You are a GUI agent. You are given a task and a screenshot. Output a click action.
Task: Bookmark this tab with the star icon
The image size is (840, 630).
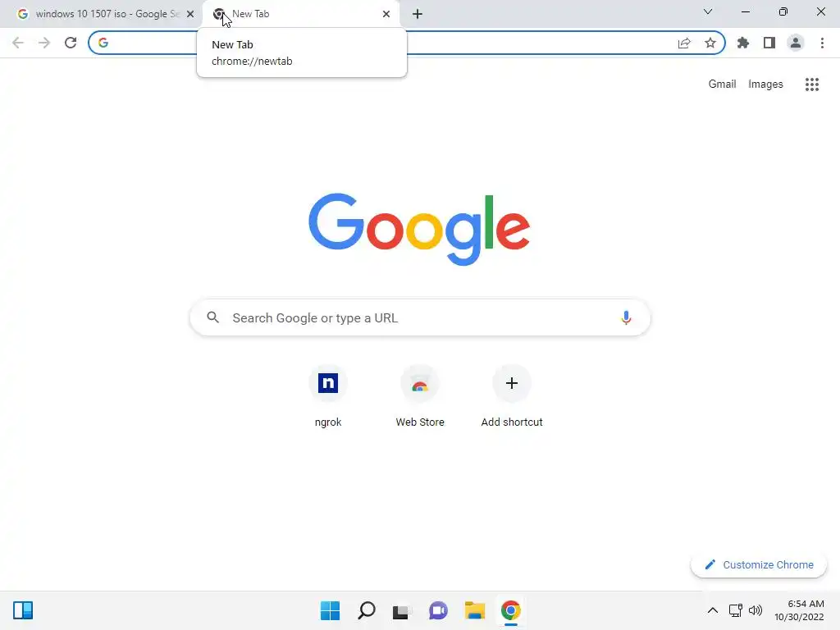pos(710,43)
